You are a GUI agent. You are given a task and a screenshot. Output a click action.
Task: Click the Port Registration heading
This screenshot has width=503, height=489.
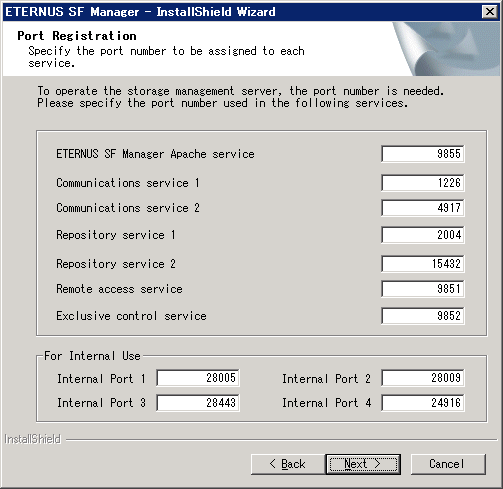(x=77, y=36)
